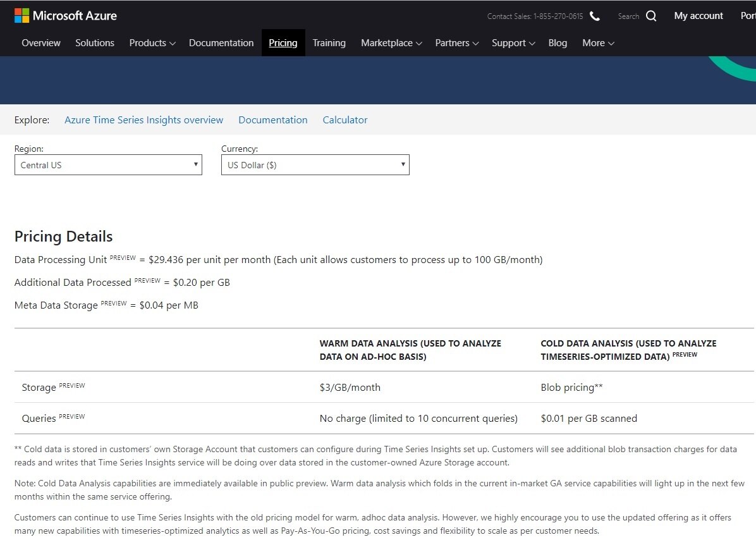Open the Calculator link in Explore bar
Screen dimensions: 756x547
point(344,120)
